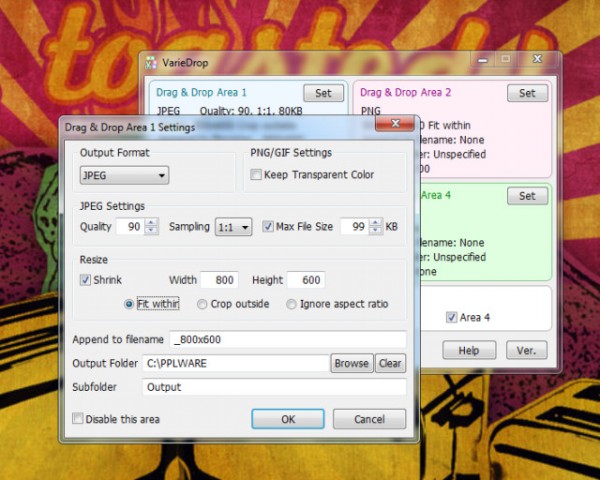
Task: Click the Append to filename field
Action: coord(288,340)
